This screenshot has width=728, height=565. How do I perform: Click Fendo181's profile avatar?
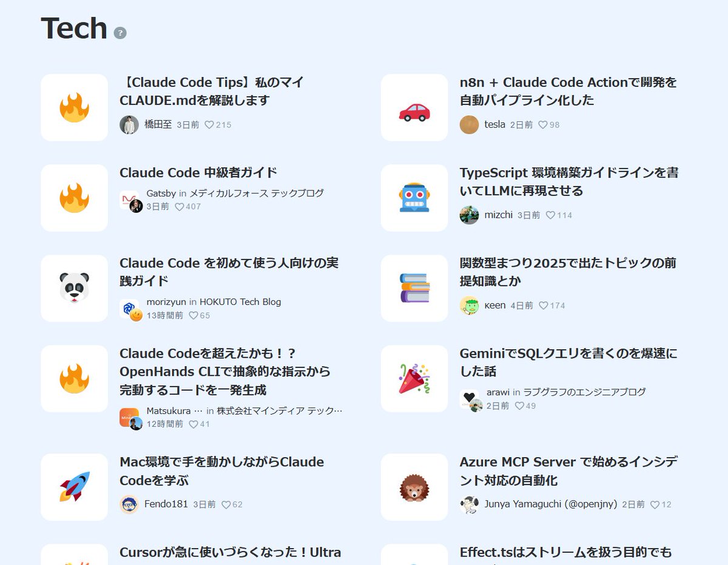pyautogui.click(x=129, y=504)
